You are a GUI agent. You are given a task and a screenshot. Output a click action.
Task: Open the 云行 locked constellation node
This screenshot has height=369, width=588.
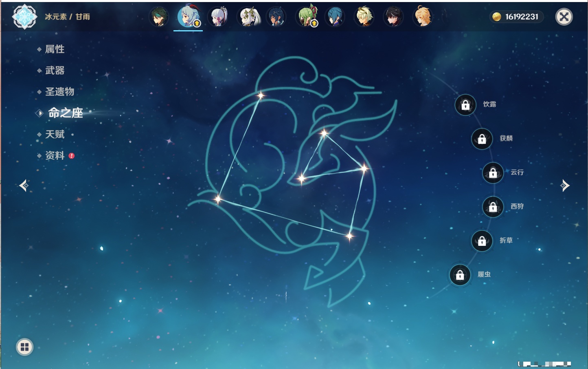493,173
